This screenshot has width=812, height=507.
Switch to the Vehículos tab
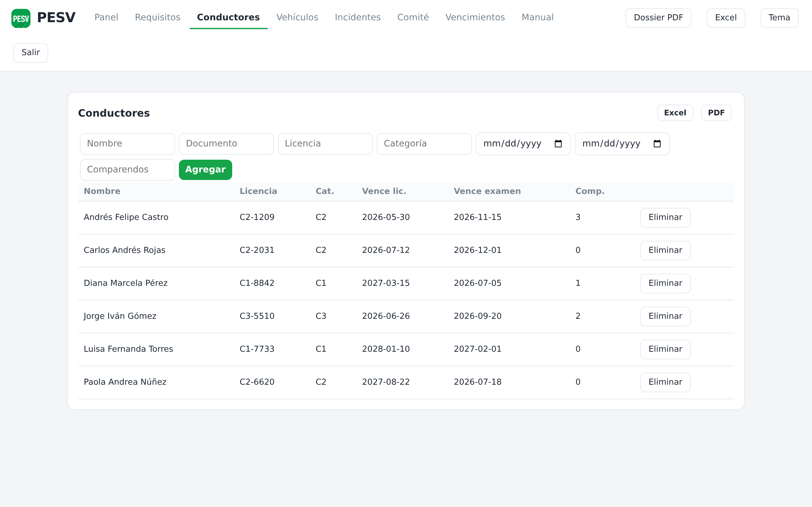(297, 17)
